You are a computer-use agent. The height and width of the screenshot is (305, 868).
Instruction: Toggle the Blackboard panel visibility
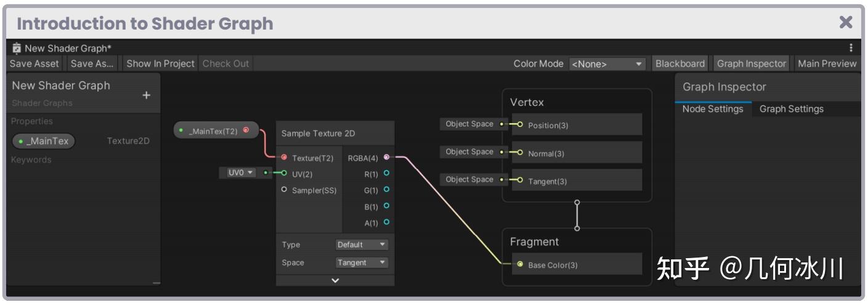(x=680, y=63)
